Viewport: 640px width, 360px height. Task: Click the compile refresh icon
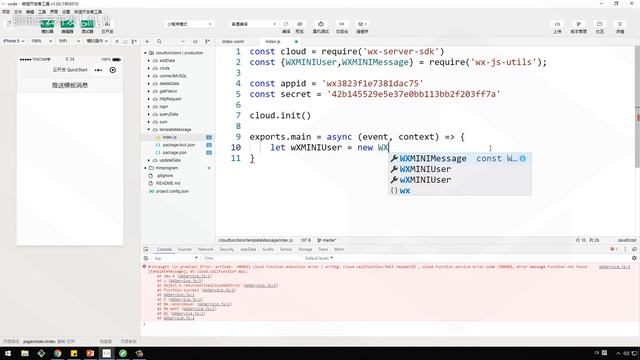[286, 24]
